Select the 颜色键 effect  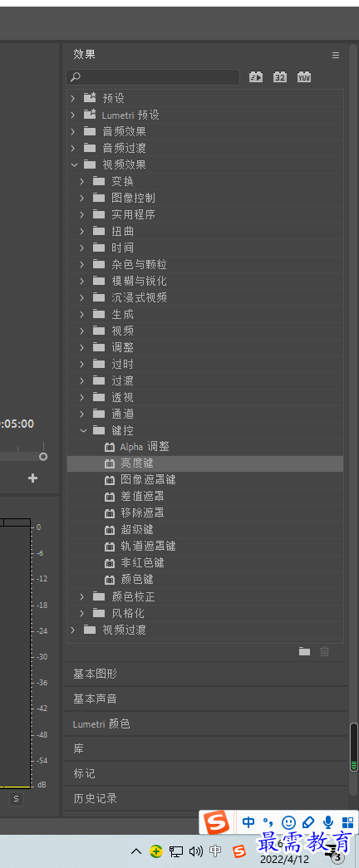205,580
